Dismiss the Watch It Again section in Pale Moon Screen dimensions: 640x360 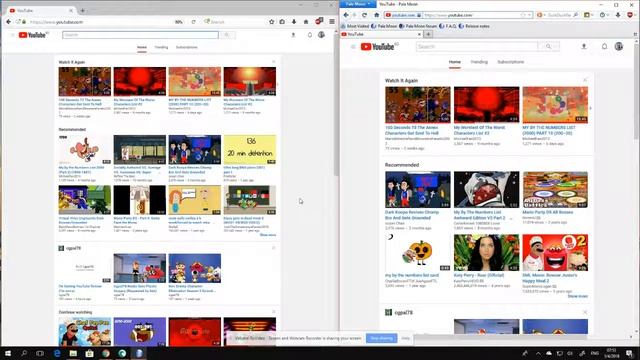585,80
